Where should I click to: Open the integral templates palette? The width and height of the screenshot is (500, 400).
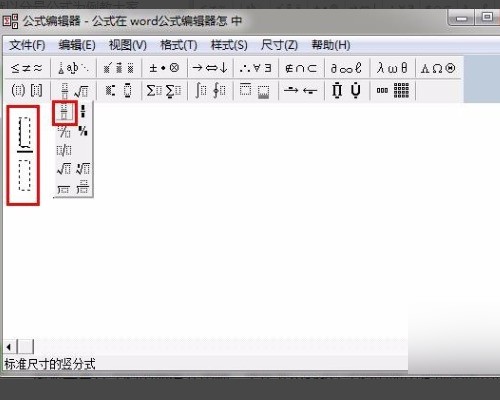tap(210, 90)
